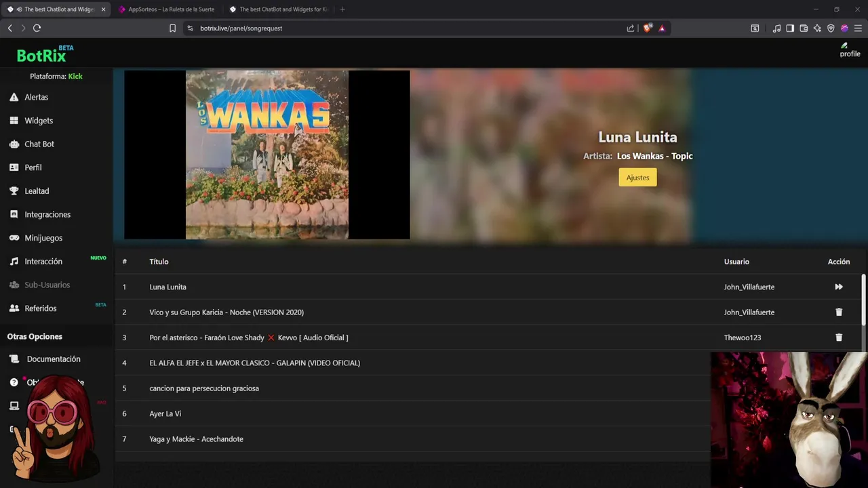The height and width of the screenshot is (488, 868).
Task: Select 'cancion para persecucion graciosa' row
Action: [x=204, y=388]
